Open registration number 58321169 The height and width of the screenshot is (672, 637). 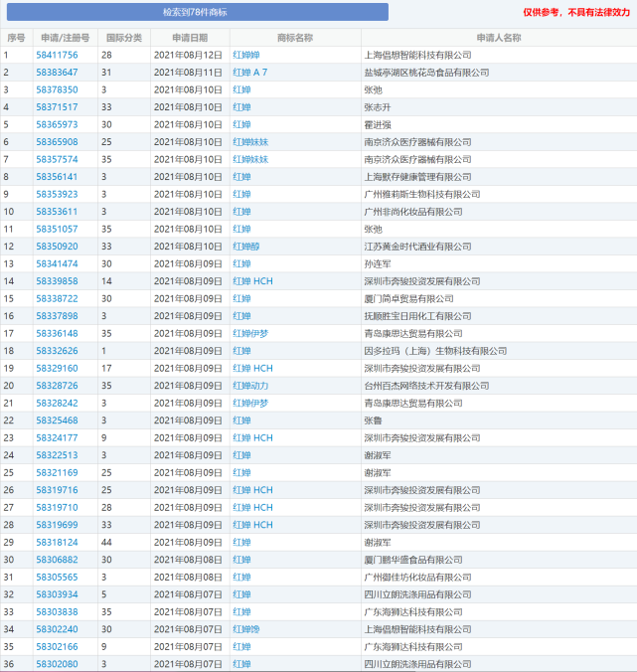[57, 473]
